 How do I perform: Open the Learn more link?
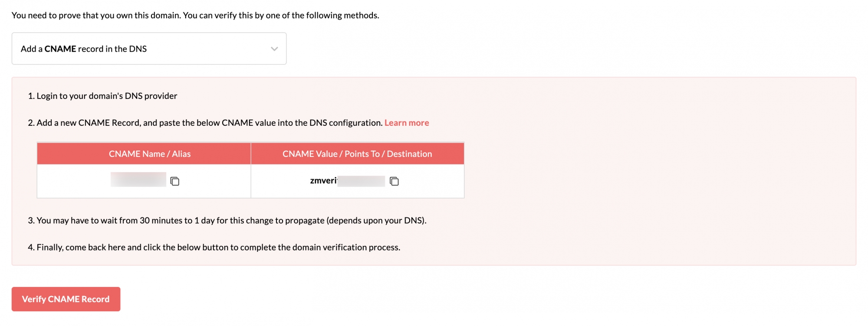pos(407,123)
